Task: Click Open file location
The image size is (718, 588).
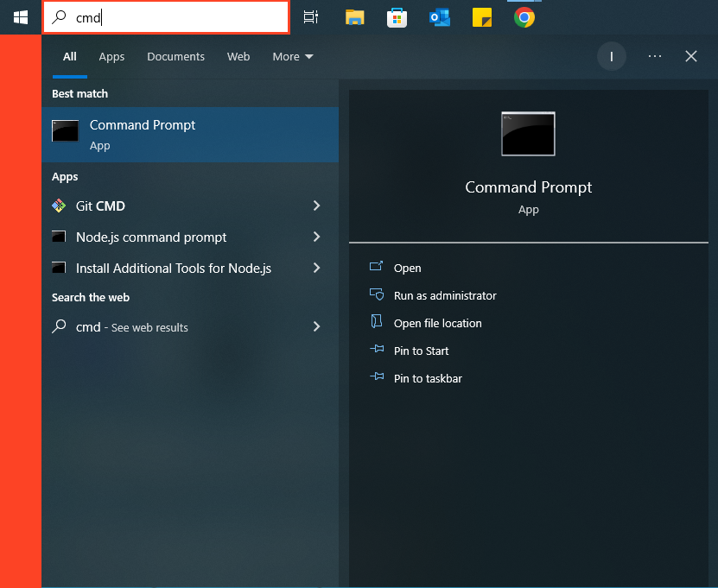Action: click(438, 323)
